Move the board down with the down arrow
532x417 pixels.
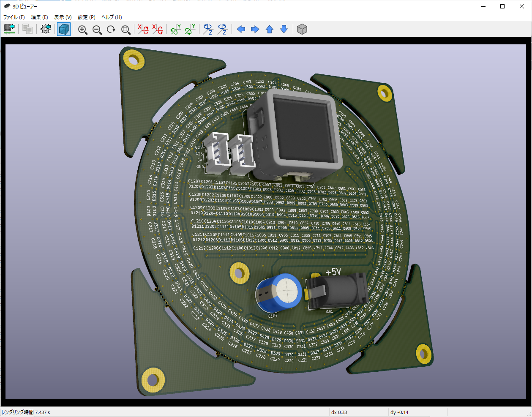[284, 29]
